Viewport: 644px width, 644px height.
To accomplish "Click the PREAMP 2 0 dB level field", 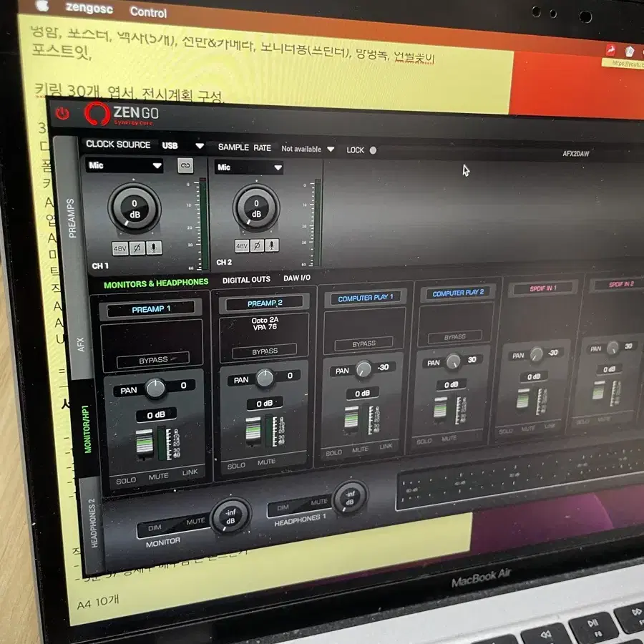I will pyautogui.click(x=265, y=404).
